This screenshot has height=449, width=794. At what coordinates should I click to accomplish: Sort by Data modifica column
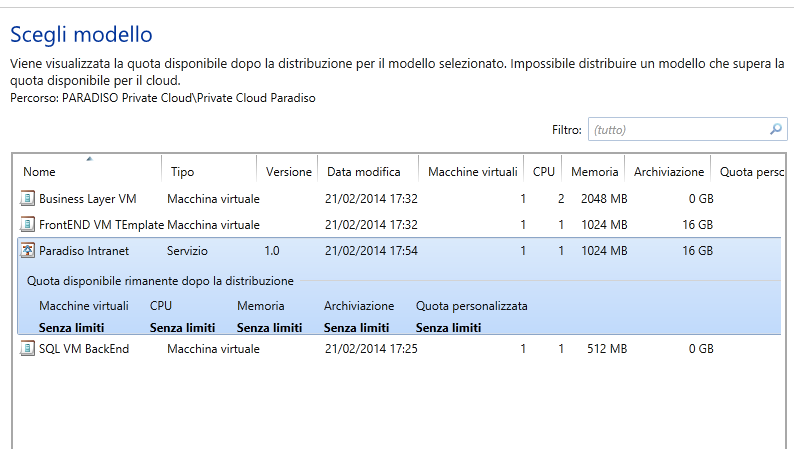(x=364, y=172)
